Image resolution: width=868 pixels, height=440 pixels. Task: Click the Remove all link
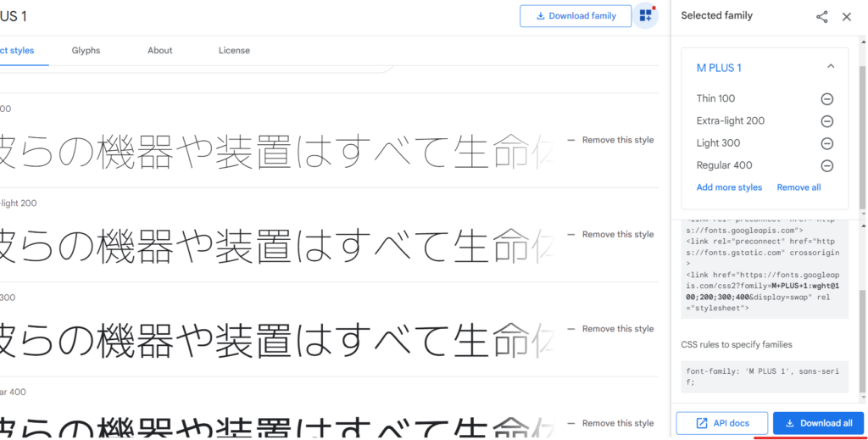click(798, 187)
